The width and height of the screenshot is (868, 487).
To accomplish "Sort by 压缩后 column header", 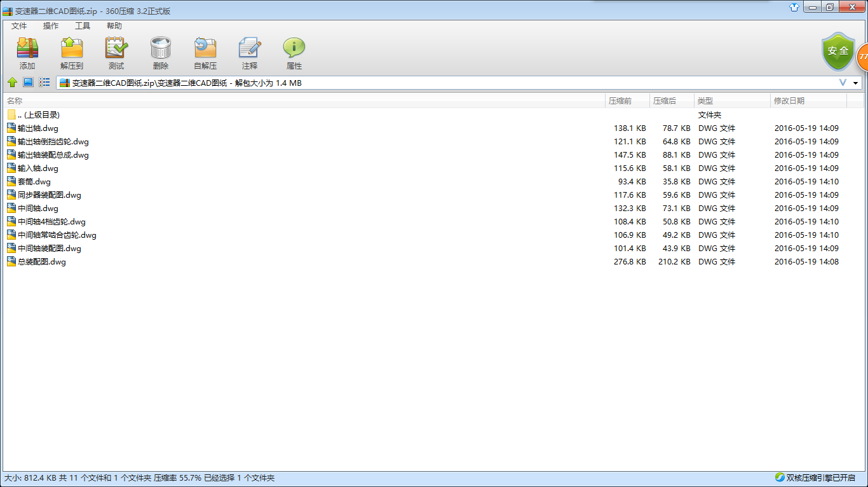I will click(672, 101).
